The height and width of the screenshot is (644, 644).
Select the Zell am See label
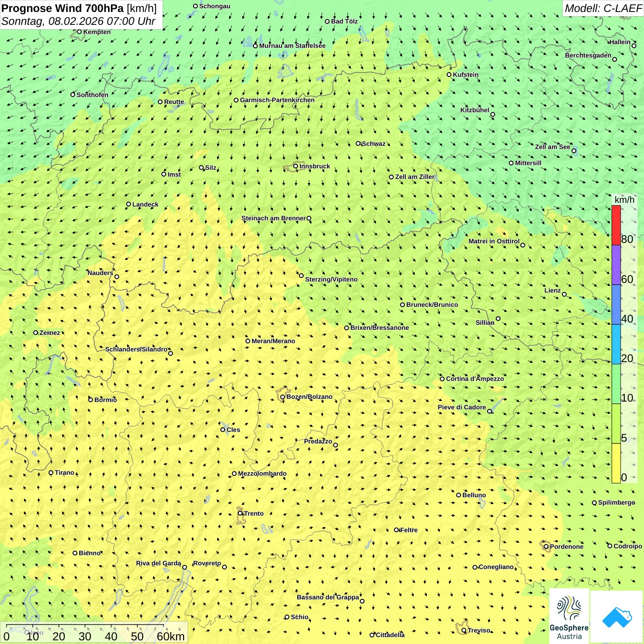[552, 147]
